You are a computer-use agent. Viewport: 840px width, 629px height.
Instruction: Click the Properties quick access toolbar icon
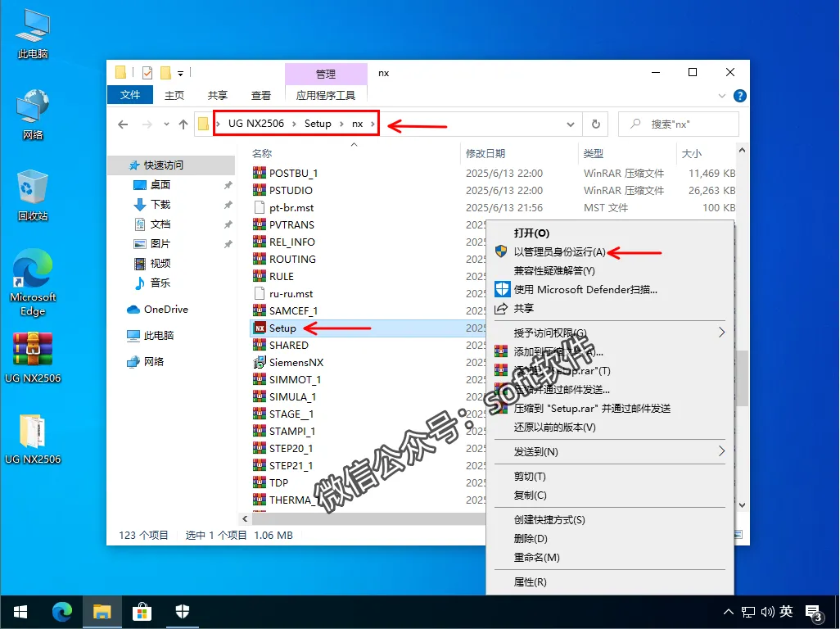[x=147, y=72]
